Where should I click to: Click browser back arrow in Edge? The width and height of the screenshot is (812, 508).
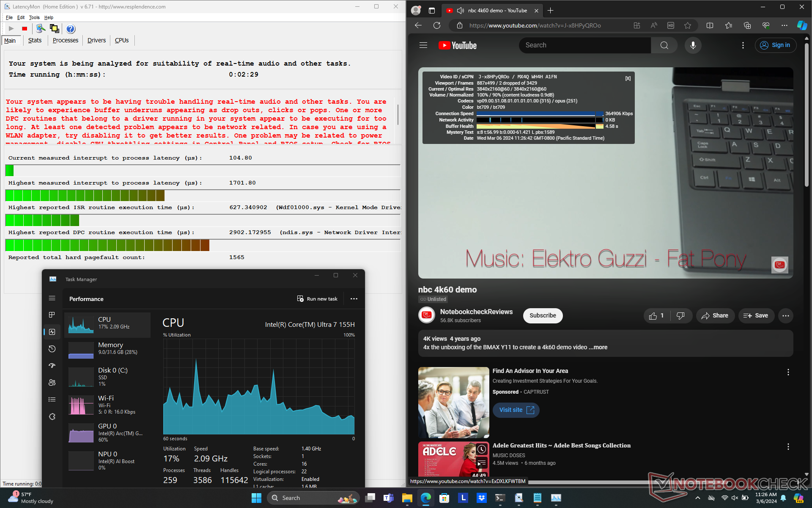coord(418,25)
